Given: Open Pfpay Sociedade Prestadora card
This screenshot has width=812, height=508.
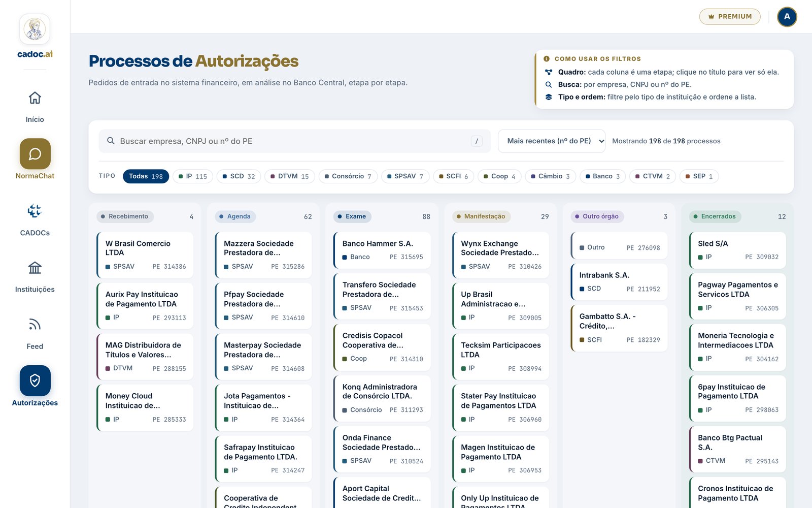Looking at the screenshot, I should tap(263, 306).
